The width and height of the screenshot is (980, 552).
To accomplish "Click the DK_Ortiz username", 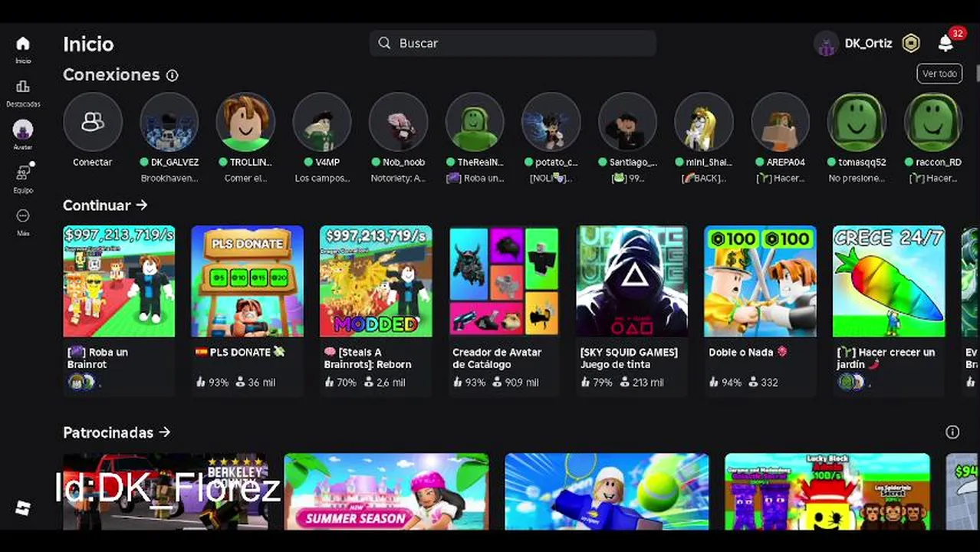I will pyautogui.click(x=868, y=44).
